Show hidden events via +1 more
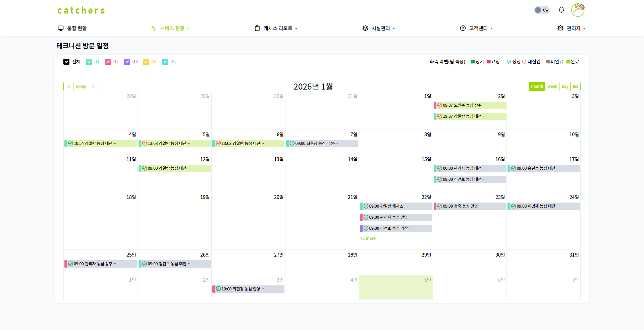Viewport: 644px width, 330px height. [x=368, y=238]
